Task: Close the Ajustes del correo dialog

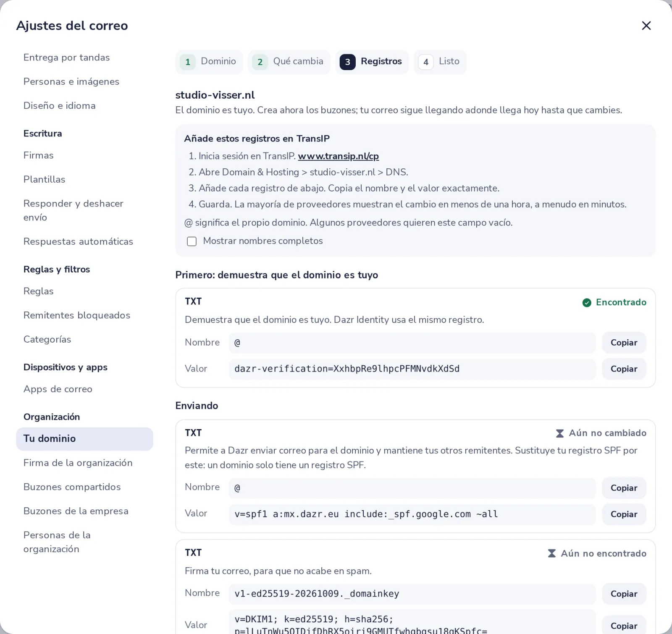Action: tap(646, 26)
